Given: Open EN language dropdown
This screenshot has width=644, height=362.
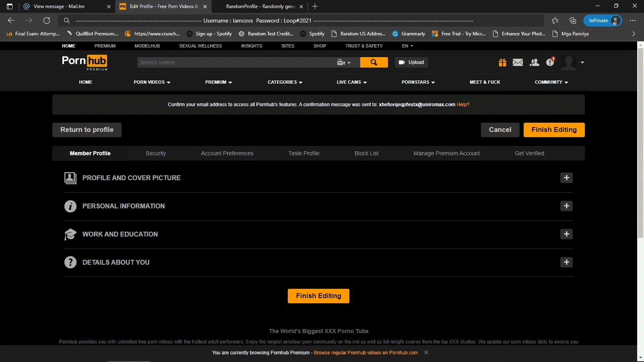Looking at the screenshot, I should [x=407, y=46].
